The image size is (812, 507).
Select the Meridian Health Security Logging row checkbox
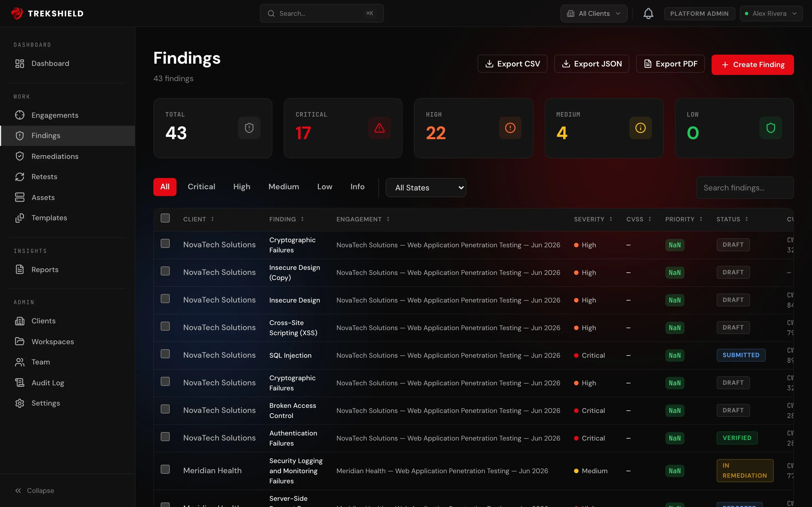[165, 470]
